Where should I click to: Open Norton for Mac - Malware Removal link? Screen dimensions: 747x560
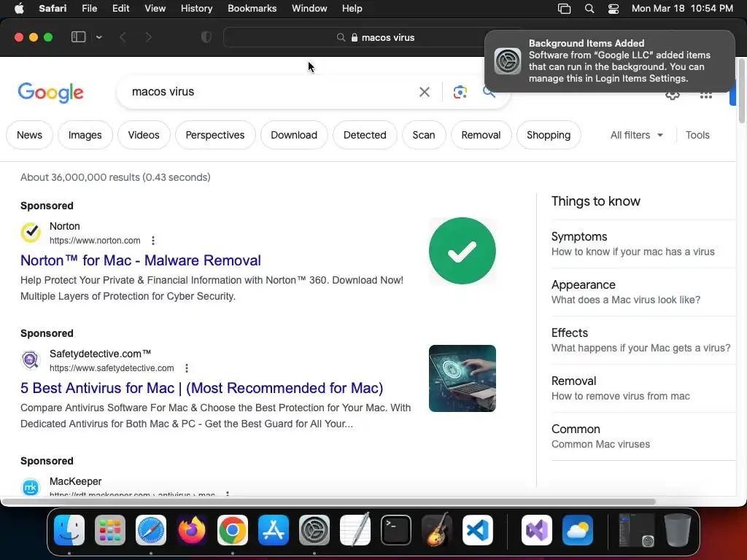(141, 260)
